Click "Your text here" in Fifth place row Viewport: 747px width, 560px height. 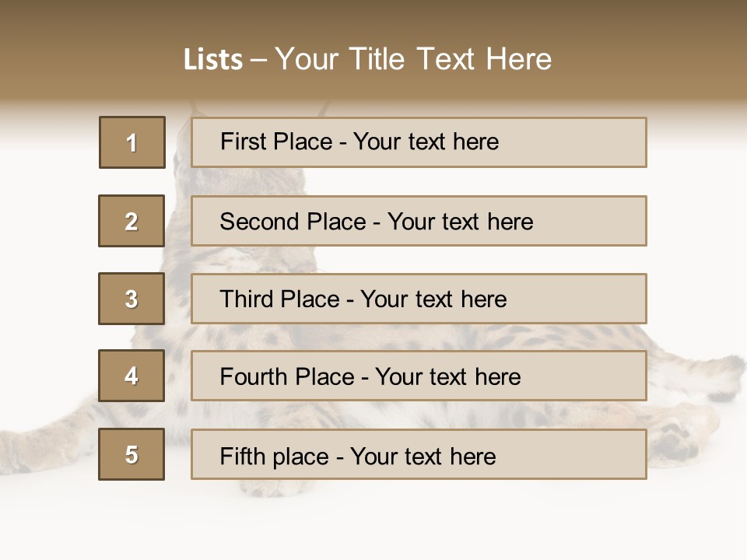(x=423, y=456)
